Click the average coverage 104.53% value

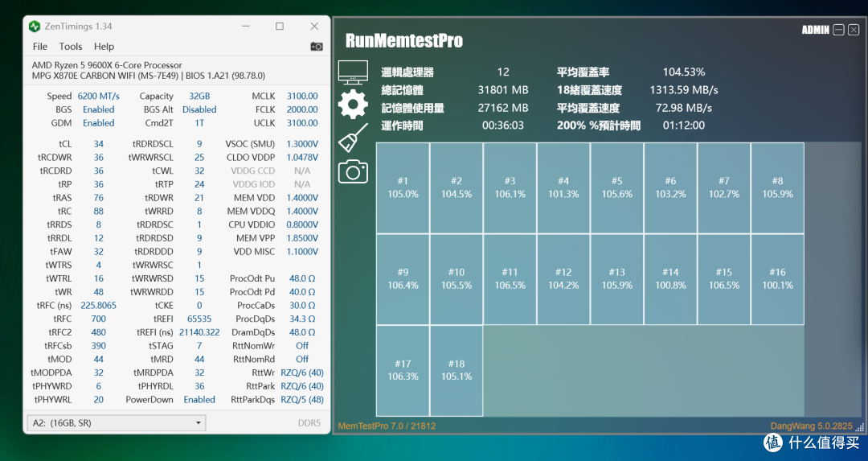(x=684, y=72)
